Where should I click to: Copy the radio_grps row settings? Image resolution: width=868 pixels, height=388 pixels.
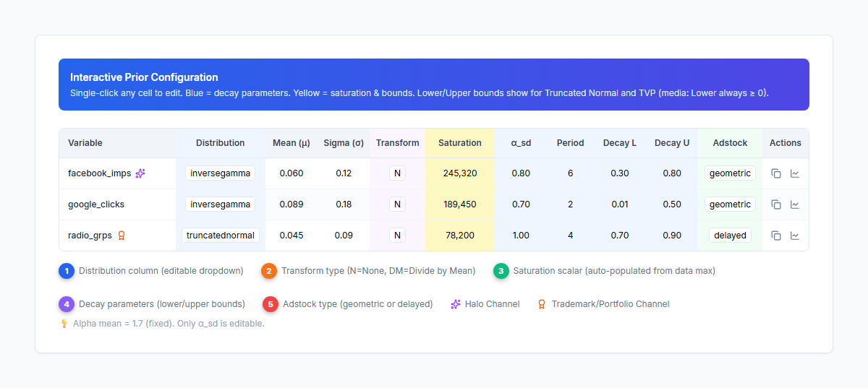click(x=776, y=236)
